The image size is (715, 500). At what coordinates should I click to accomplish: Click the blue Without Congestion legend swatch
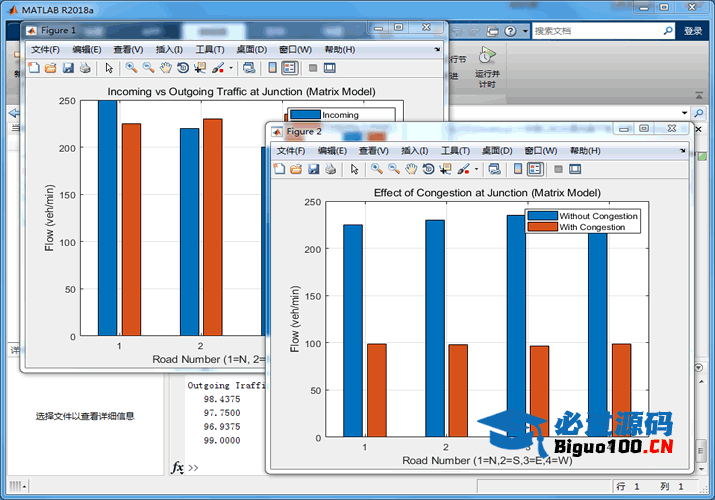541,215
